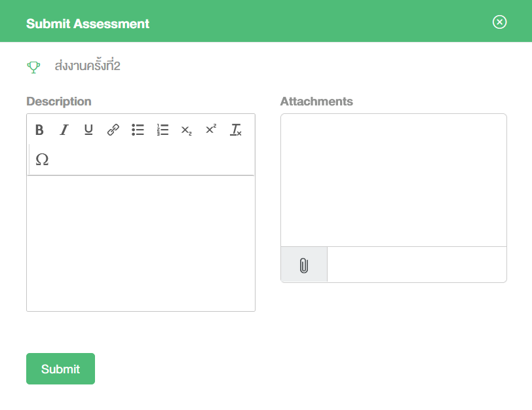Screen dimensions: 532x410
Task: Apply superscript formatting
Action: (211, 130)
